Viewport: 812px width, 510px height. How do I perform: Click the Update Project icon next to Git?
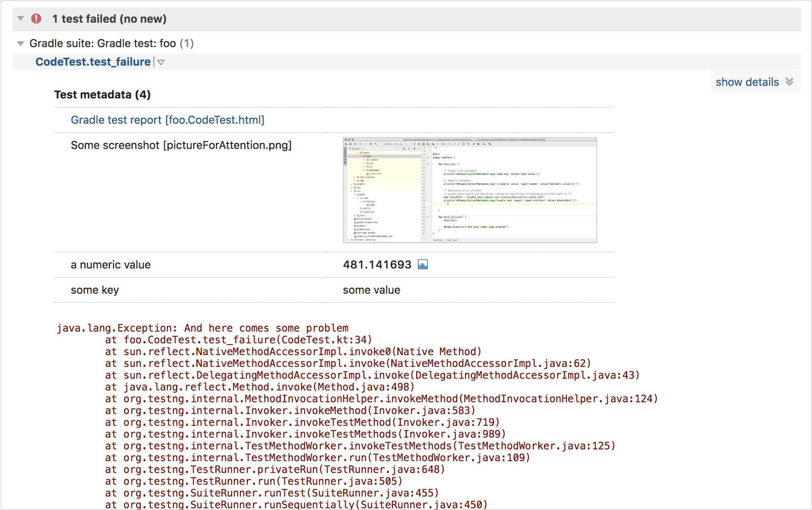click(x=449, y=144)
